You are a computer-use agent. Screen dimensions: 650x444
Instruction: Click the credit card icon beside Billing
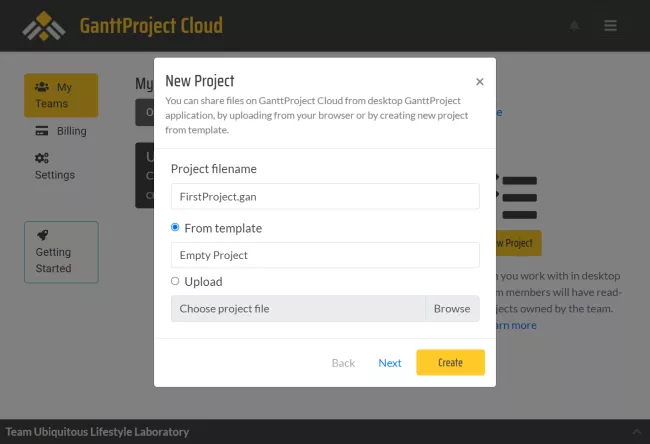pos(42,131)
